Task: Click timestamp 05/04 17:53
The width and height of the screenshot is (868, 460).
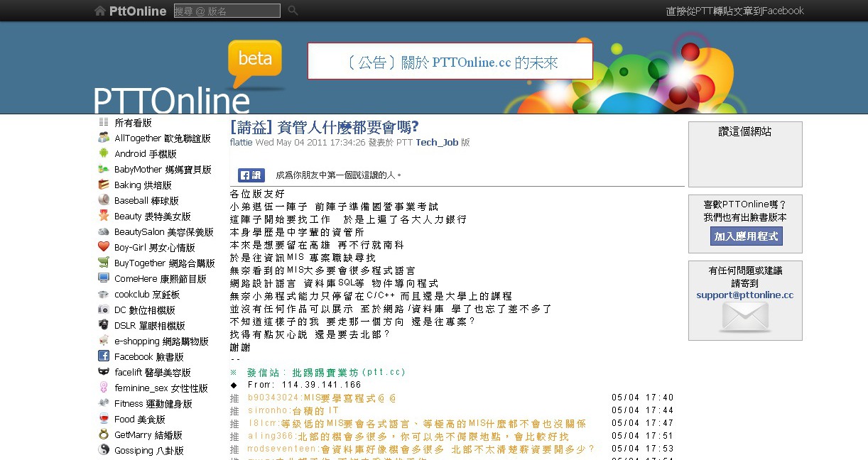Action: coord(643,449)
